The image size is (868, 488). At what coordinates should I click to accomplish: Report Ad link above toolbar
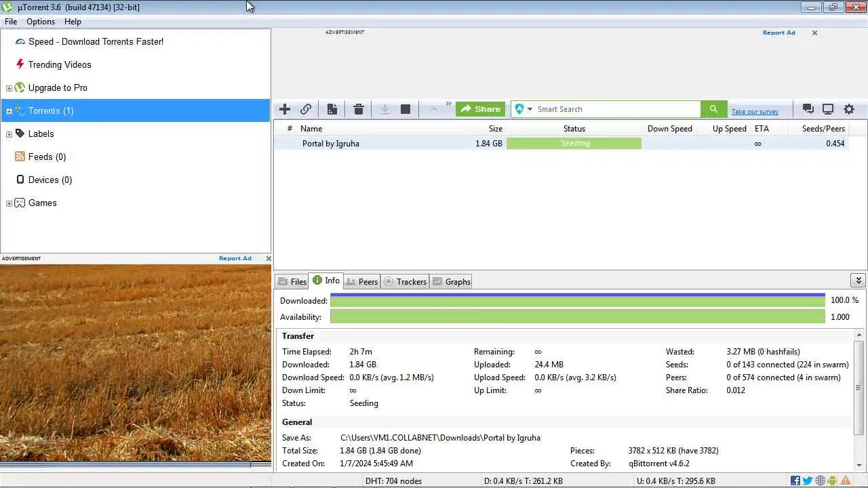pyautogui.click(x=778, y=33)
